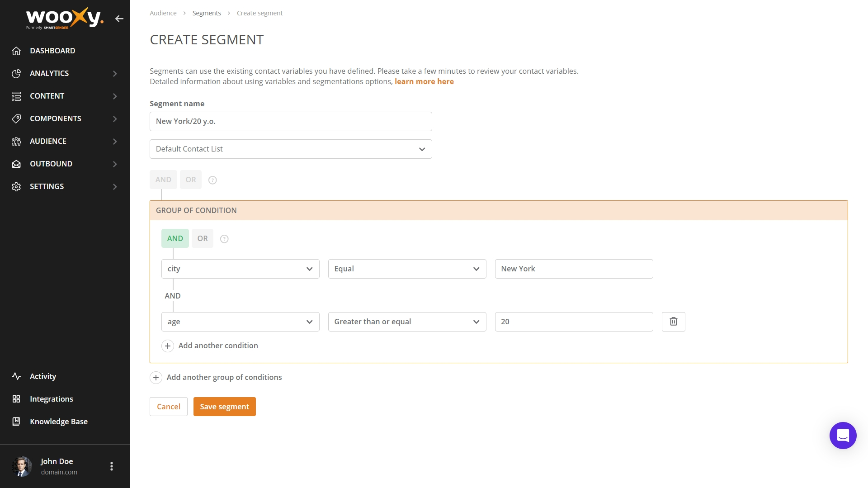Click the Settings gear icon

click(17, 186)
